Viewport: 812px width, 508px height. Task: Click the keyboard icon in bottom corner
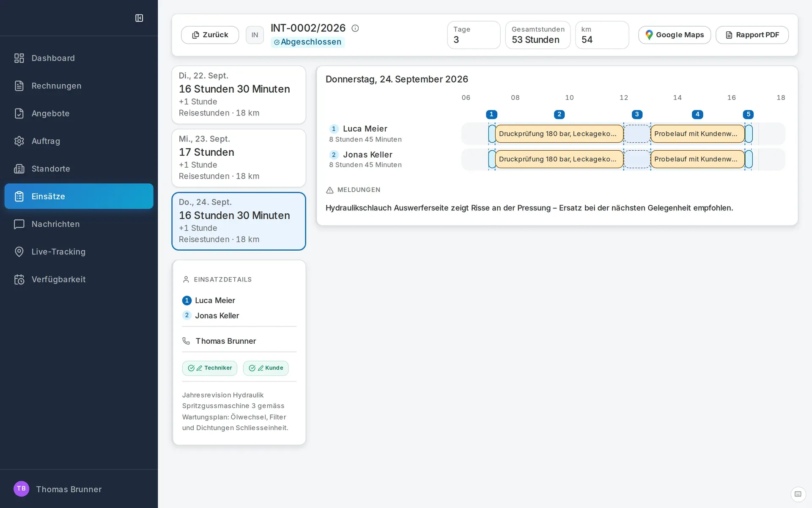(798, 494)
